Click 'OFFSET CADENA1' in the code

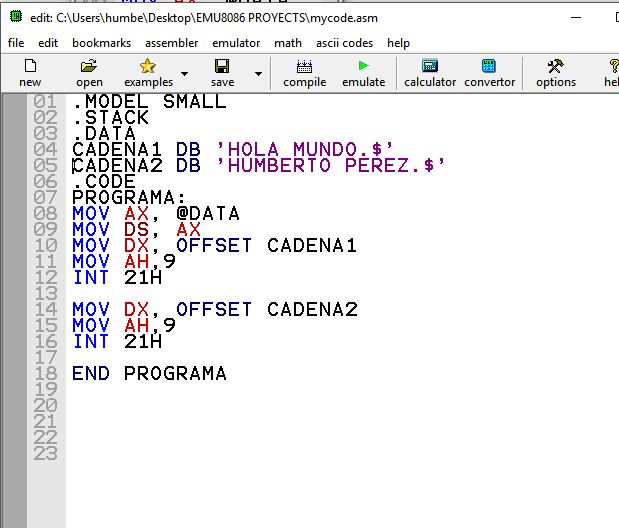(266, 245)
